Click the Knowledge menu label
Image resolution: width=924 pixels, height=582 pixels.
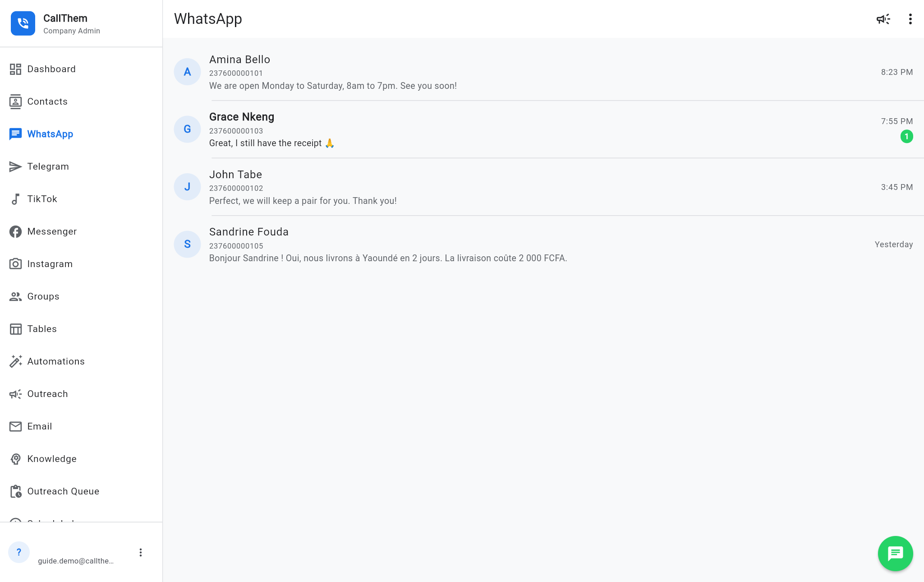click(x=52, y=459)
